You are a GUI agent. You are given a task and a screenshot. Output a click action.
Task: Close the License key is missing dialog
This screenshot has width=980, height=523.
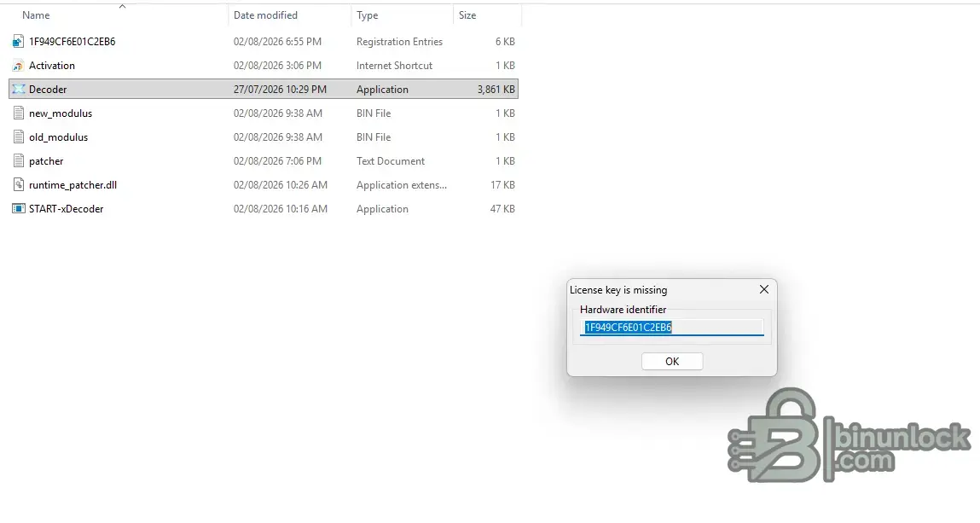pos(763,289)
